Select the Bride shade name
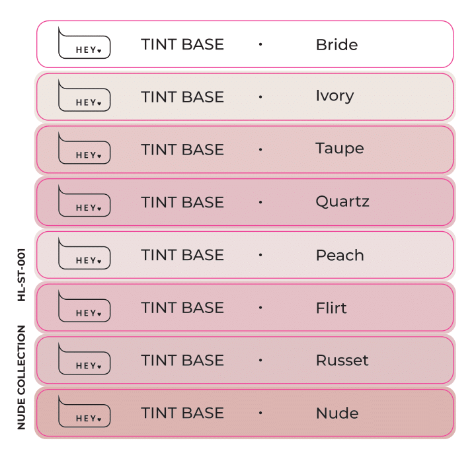The width and height of the screenshot is (476, 459). tap(337, 44)
